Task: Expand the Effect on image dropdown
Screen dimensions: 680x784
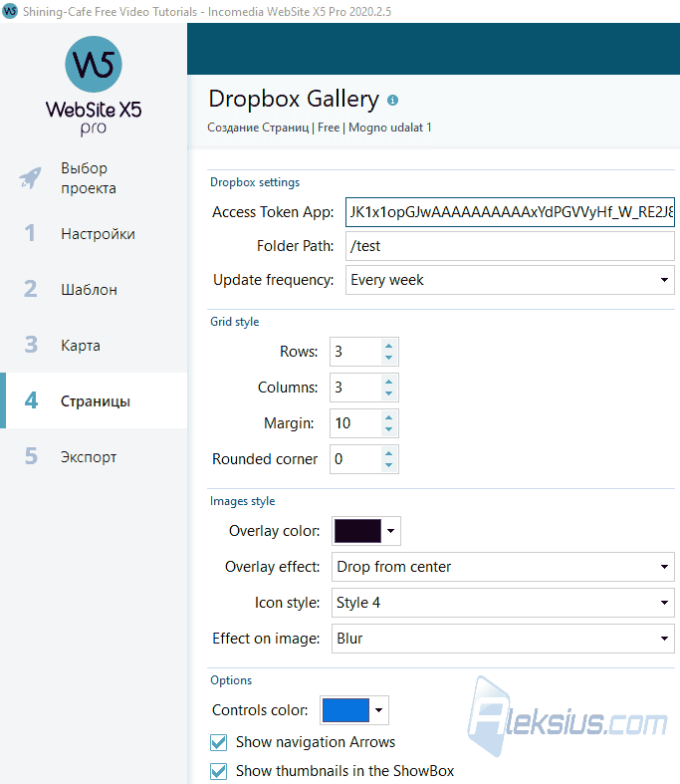Action: point(503,639)
